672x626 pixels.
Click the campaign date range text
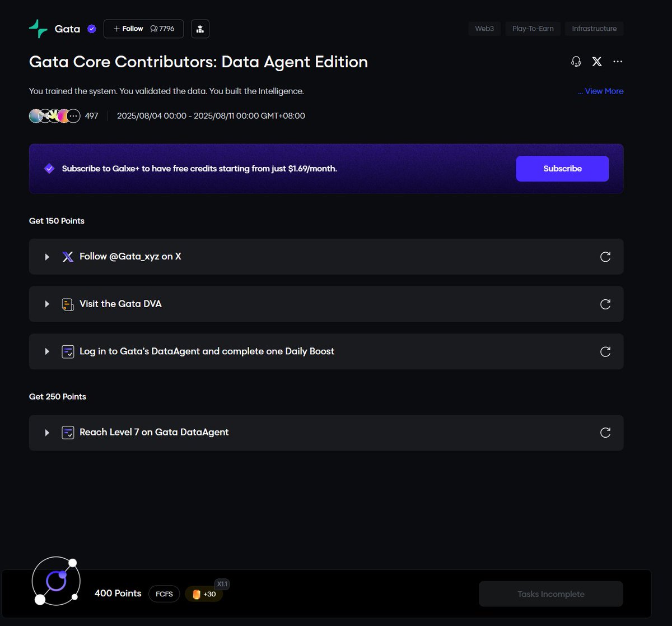(x=211, y=116)
